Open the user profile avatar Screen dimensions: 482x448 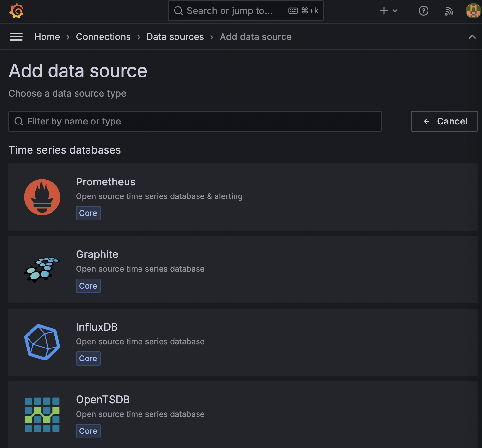pyautogui.click(x=473, y=11)
